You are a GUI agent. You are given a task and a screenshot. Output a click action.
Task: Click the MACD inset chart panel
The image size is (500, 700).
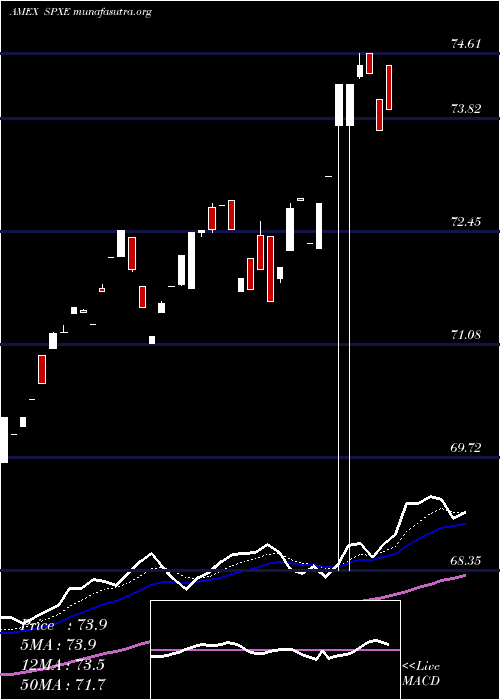point(275,650)
